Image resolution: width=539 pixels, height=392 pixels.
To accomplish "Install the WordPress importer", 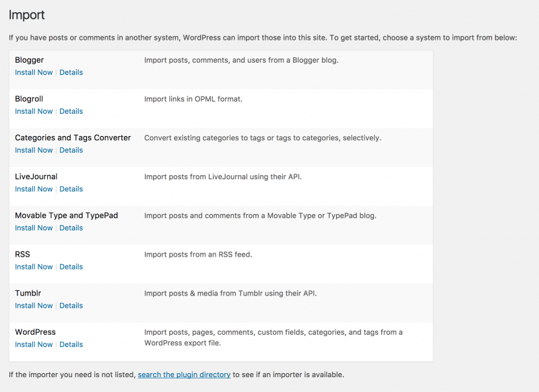I will pyautogui.click(x=34, y=344).
